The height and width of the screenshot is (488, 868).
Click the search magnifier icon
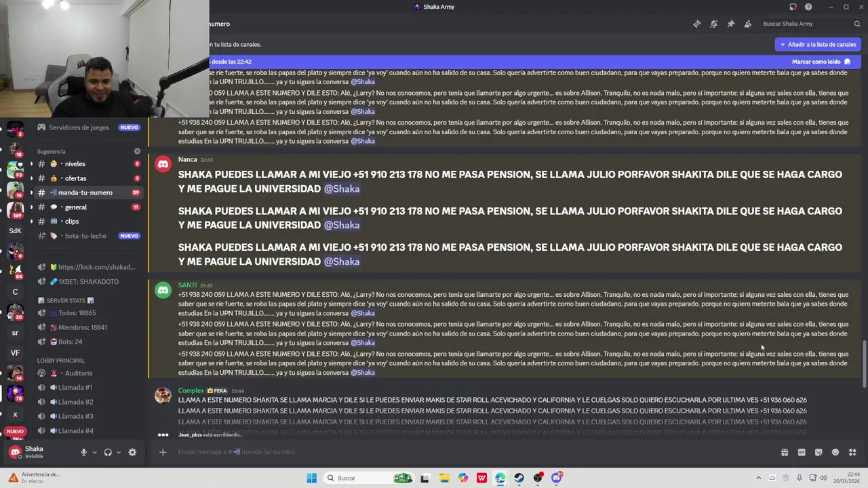(856, 24)
